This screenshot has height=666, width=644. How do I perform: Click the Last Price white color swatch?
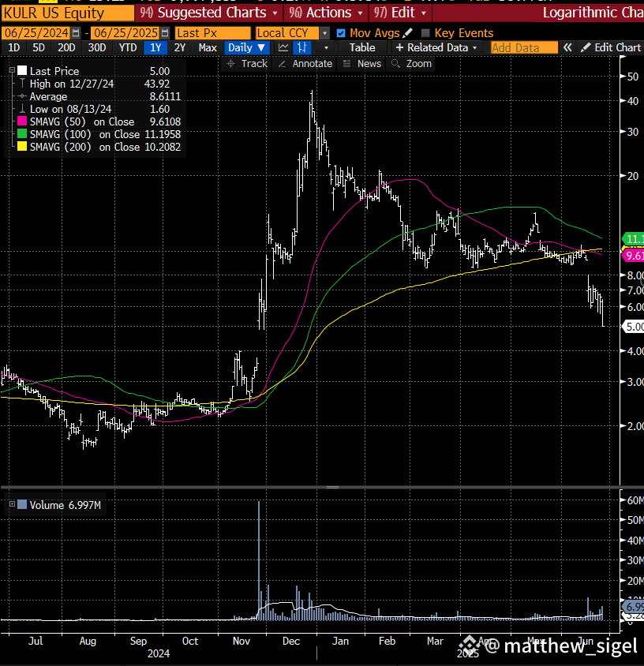(x=22, y=70)
